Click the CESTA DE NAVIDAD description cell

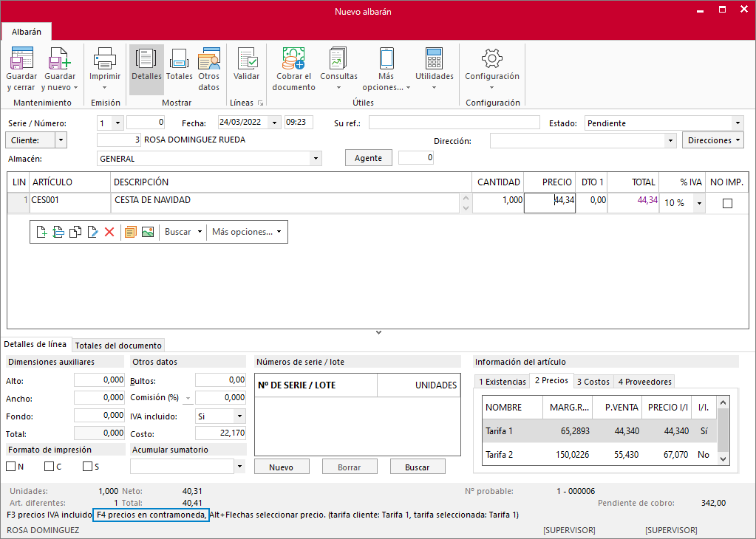point(285,203)
